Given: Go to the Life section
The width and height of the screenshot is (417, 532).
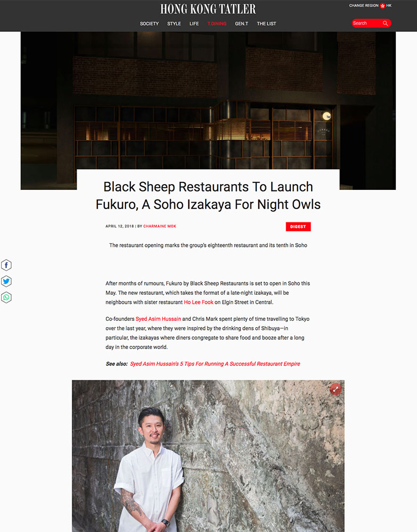Looking at the screenshot, I should pos(194,24).
